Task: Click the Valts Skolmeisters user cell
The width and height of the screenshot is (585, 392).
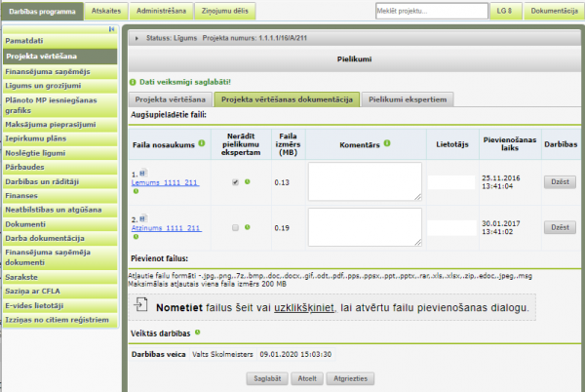Action: [x=222, y=354]
